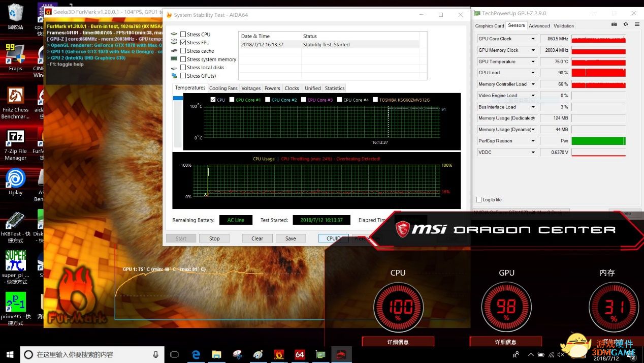This screenshot has height=363, width=644.
Task: Click the Stop button in AIDA64
Action: (x=214, y=238)
